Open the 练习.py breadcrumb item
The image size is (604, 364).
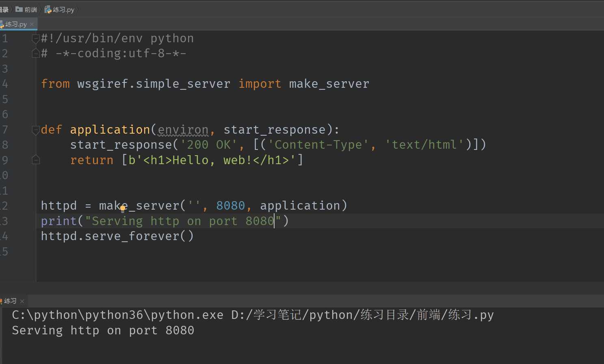click(63, 9)
